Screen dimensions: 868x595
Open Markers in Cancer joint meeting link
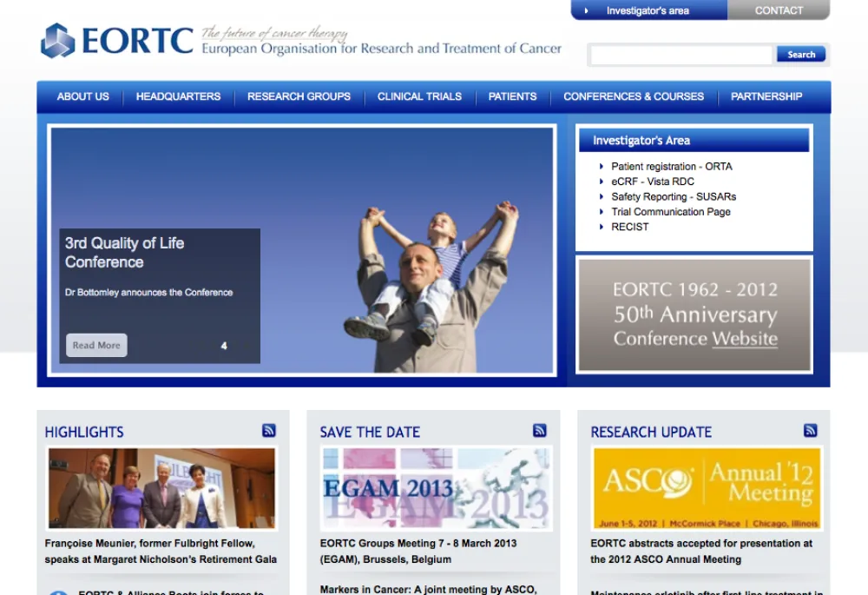[x=429, y=590]
